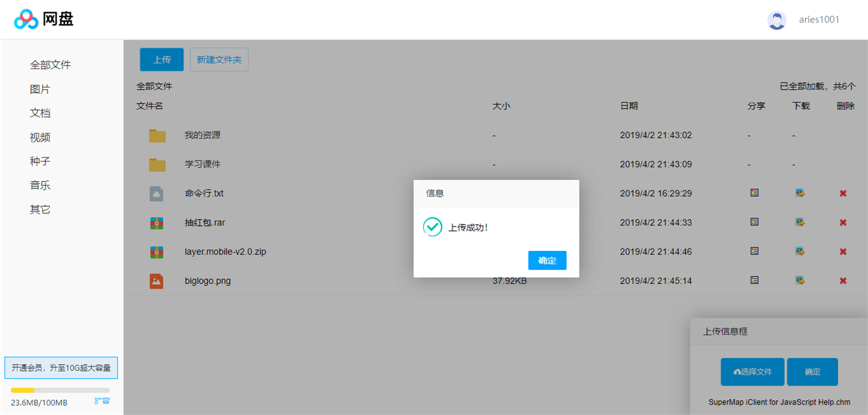This screenshot has width=868, height=415.
Task: Click the biglogo.png image file icon
Action: (x=156, y=281)
